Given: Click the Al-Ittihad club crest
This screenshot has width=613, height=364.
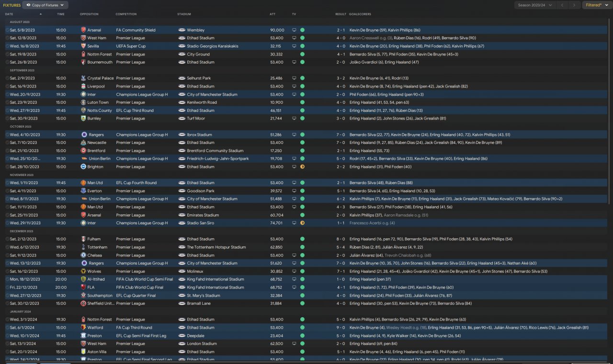Looking at the screenshot, I should pyautogui.click(x=84, y=279).
